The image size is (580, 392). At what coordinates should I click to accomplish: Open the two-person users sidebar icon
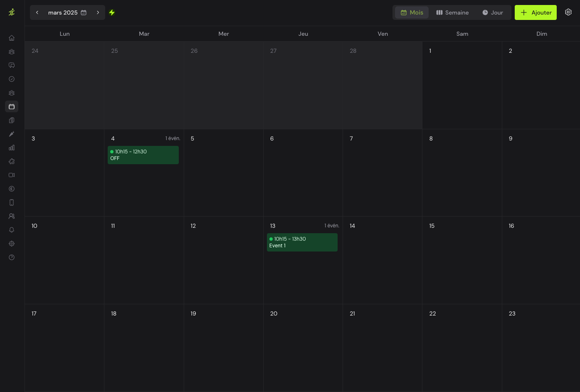click(12, 216)
